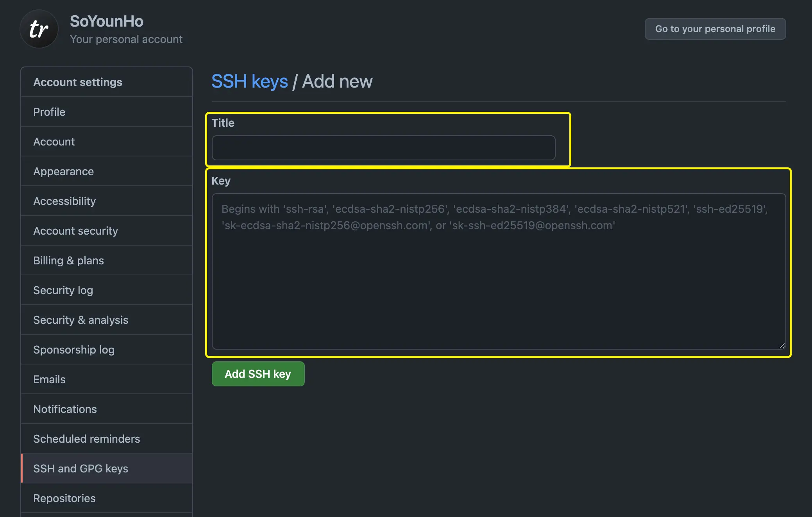Select Emails in the sidebar
The width and height of the screenshot is (812, 517).
point(49,379)
